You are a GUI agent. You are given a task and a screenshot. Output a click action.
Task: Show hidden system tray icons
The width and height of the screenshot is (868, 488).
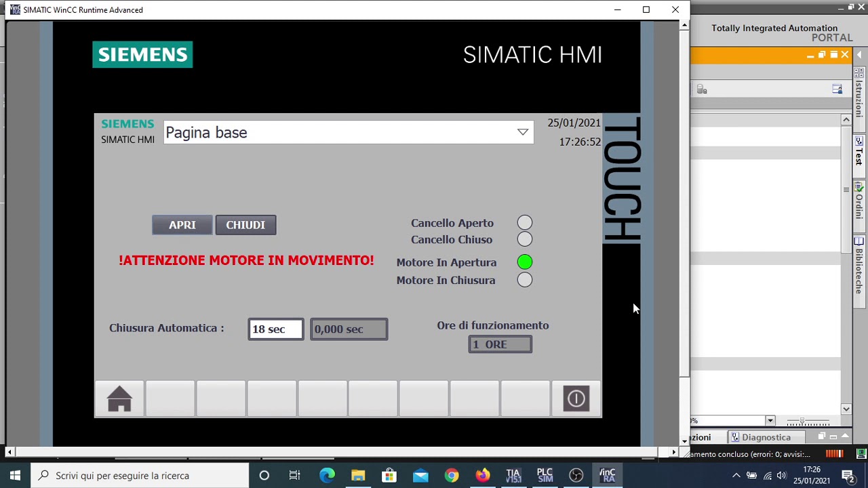tap(736, 476)
